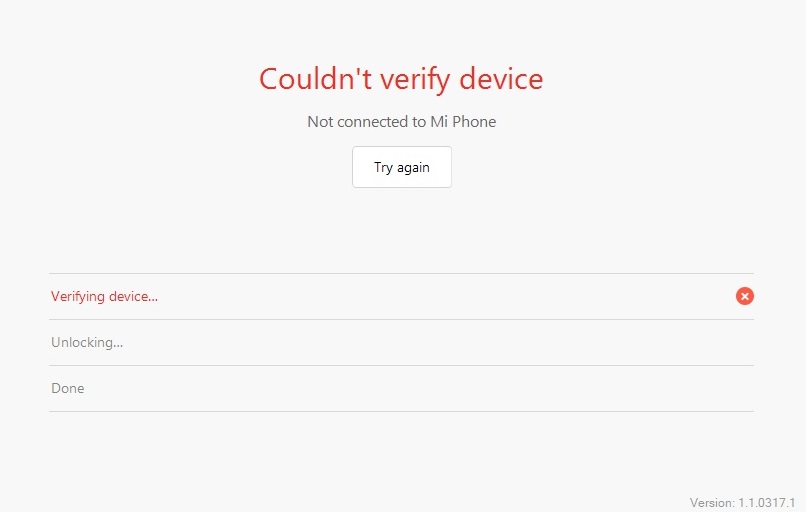Click the Done step label
Viewport: 806px width, 512px height.
pos(68,388)
